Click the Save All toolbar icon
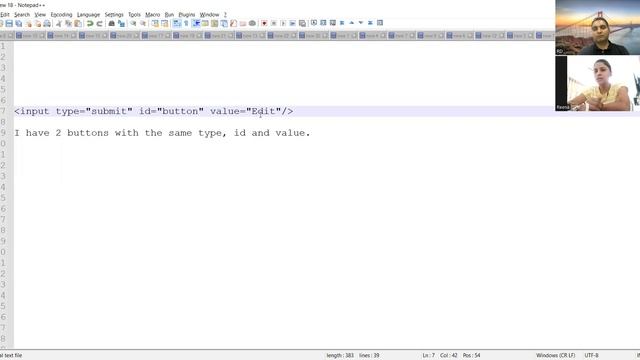640x360 pixels. click(18, 23)
